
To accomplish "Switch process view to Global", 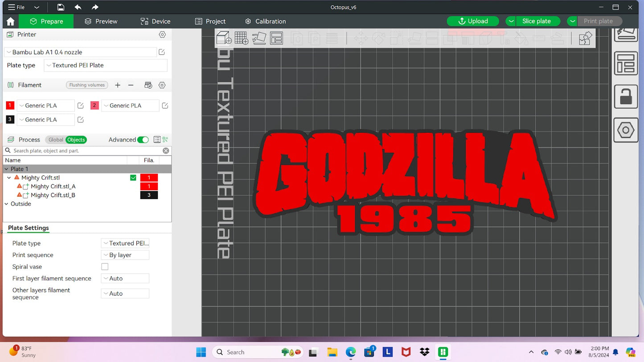I will 56,140.
